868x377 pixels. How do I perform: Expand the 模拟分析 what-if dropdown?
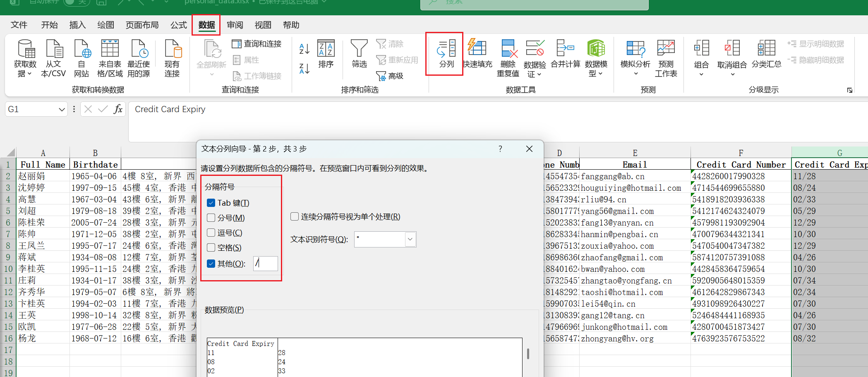coord(635,74)
